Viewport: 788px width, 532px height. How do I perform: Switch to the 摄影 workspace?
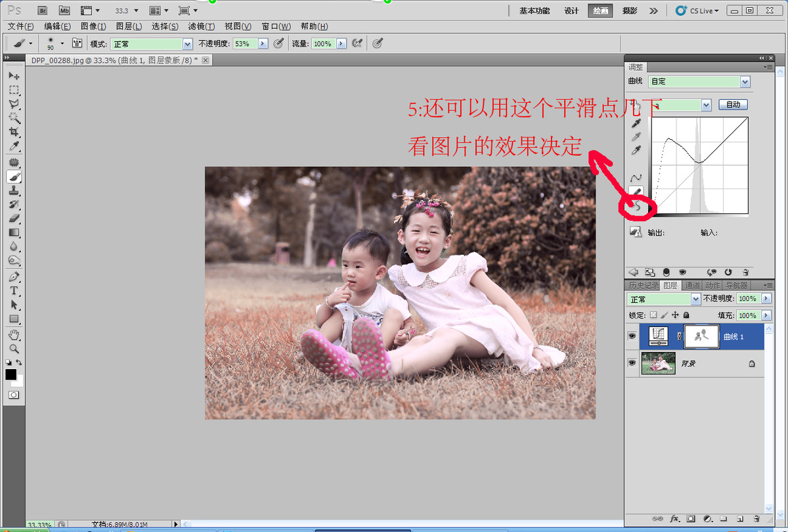(630, 11)
